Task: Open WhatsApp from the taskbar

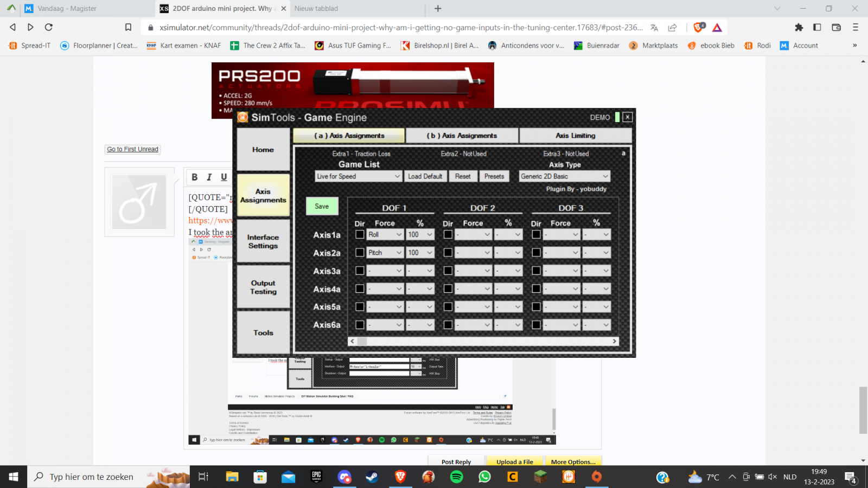Action: 484,477
